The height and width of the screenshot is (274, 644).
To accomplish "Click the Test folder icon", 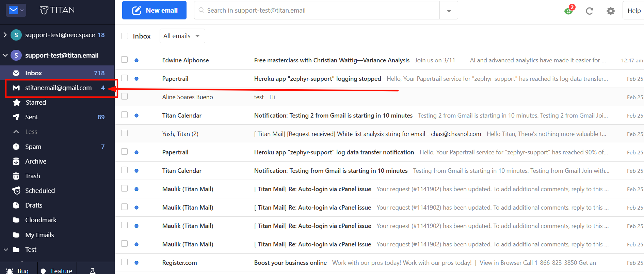I will [16, 249].
